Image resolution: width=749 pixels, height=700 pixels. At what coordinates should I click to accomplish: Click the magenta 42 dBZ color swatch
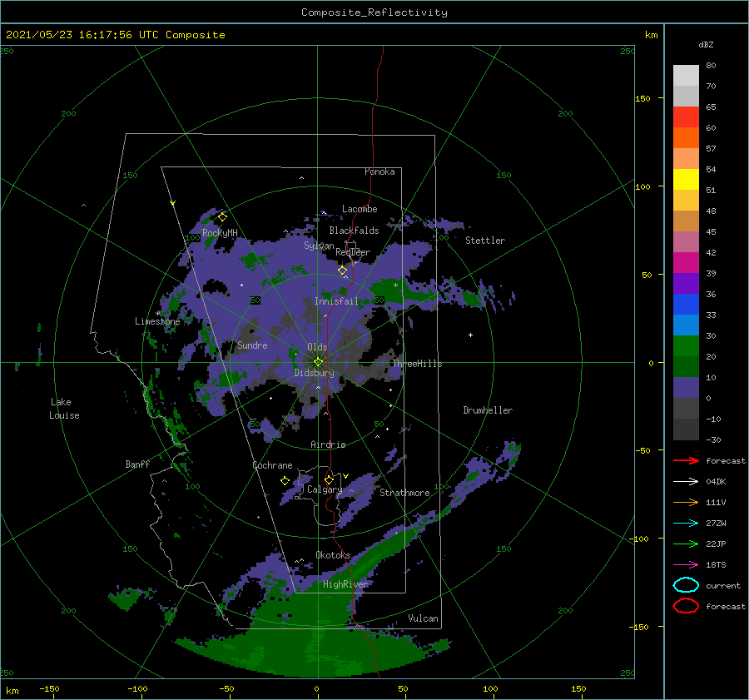686,262
